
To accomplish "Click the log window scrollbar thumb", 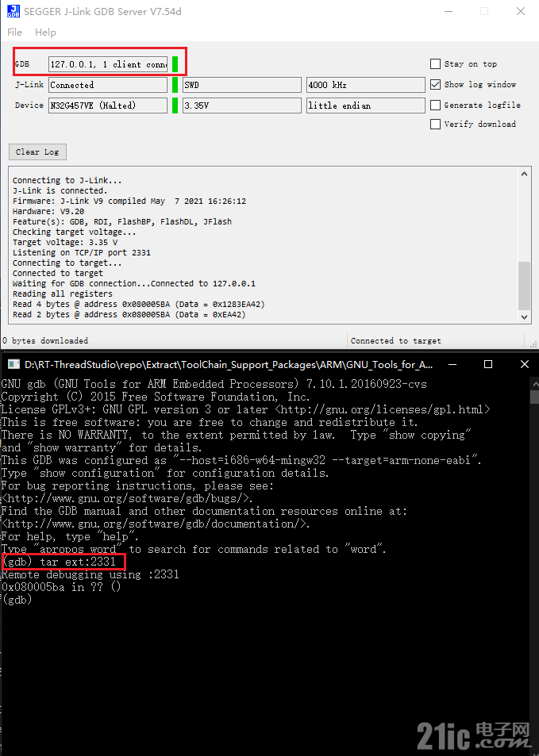I will (524, 286).
